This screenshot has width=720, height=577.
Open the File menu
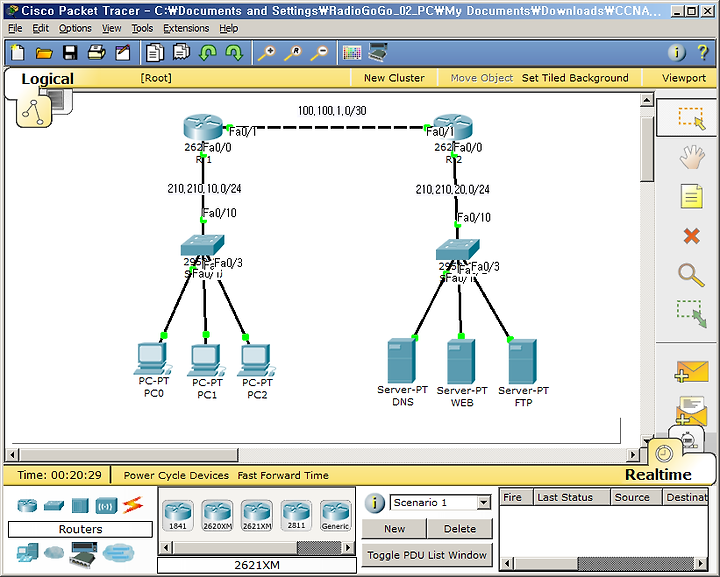tap(15, 28)
